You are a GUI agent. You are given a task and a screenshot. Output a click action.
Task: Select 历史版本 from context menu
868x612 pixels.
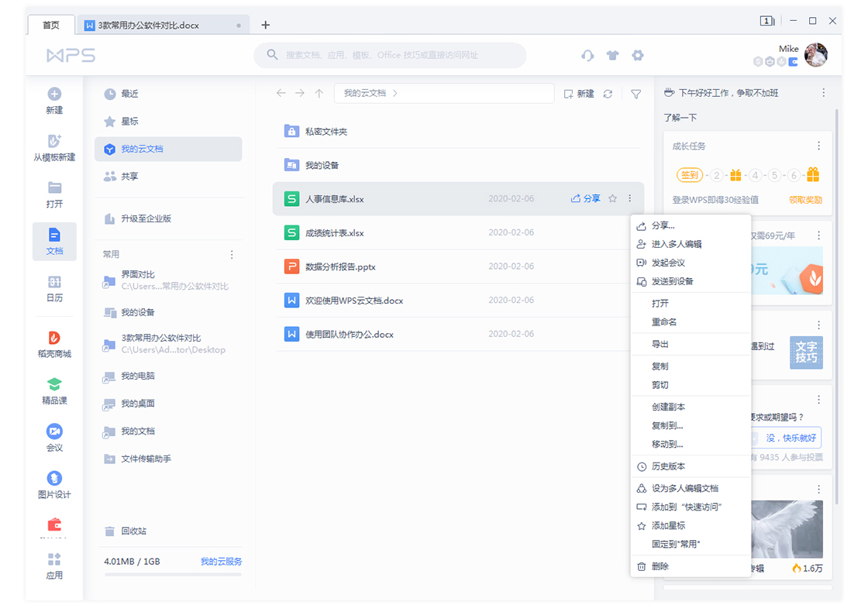point(691,466)
